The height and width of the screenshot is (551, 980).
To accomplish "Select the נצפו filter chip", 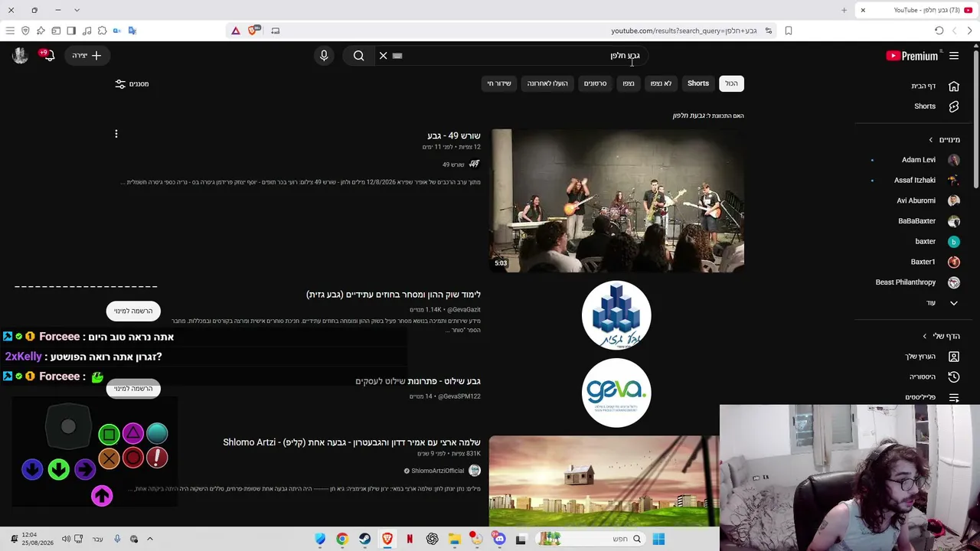I will tap(629, 83).
